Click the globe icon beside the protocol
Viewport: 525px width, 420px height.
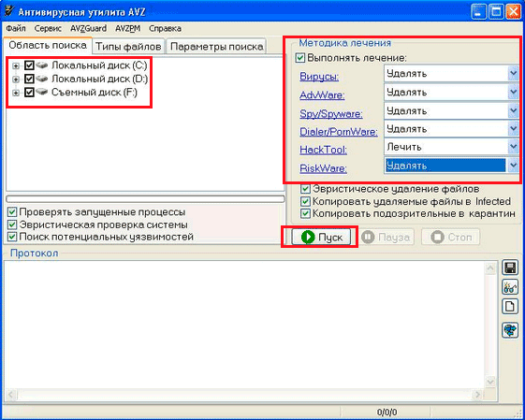(x=510, y=330)
